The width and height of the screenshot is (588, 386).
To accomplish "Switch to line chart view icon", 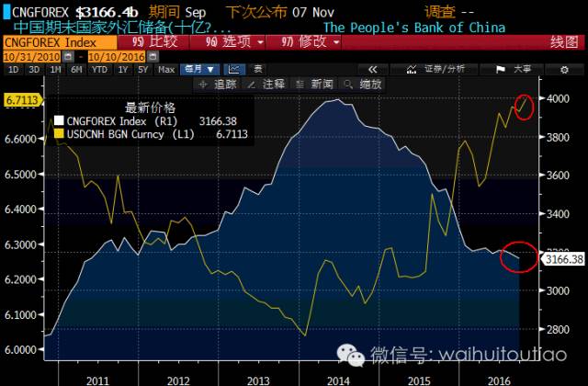I will (x=234, y=70).
